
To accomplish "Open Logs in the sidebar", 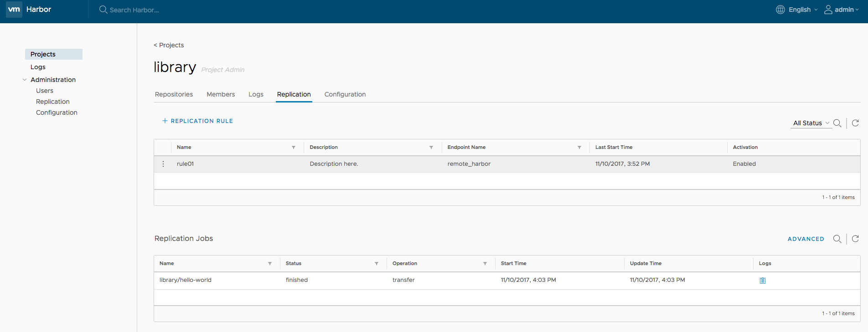I will 38,67.
